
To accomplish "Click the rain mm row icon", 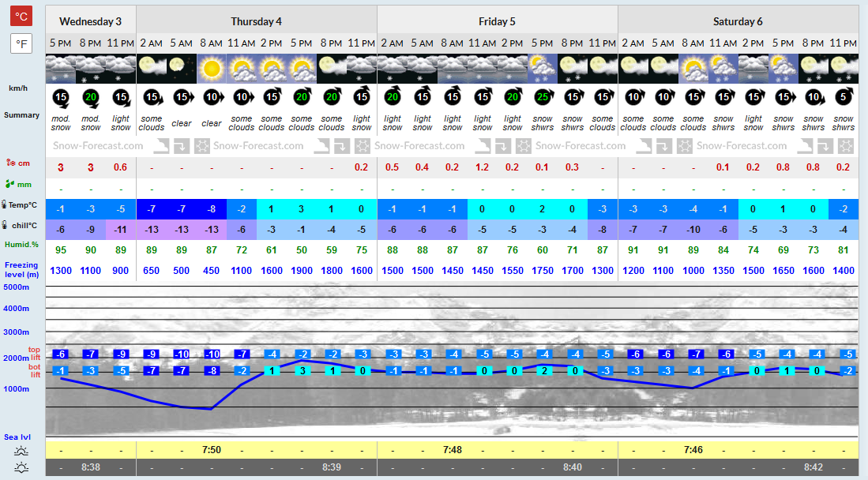I will 10,184.
